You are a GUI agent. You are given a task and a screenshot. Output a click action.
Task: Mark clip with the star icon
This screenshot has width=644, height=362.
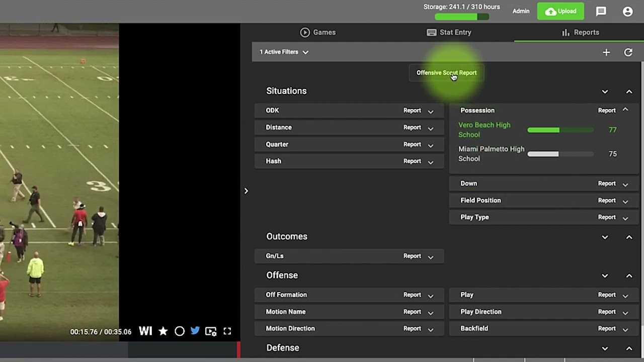click(163, 331)
